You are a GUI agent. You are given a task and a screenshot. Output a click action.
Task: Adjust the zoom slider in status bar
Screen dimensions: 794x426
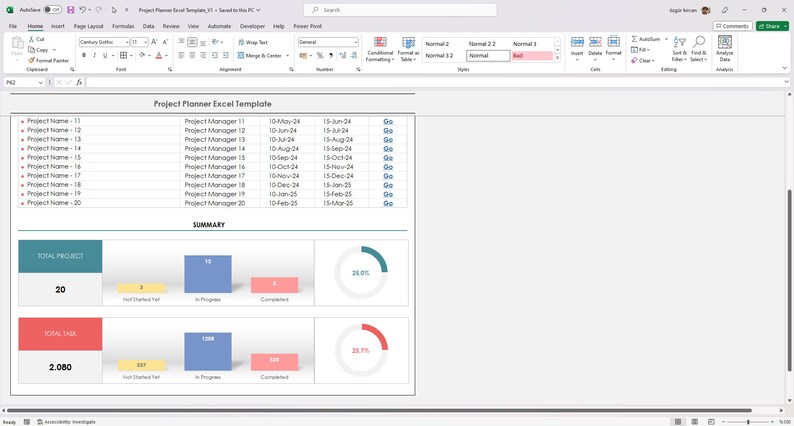coord(748,421)
